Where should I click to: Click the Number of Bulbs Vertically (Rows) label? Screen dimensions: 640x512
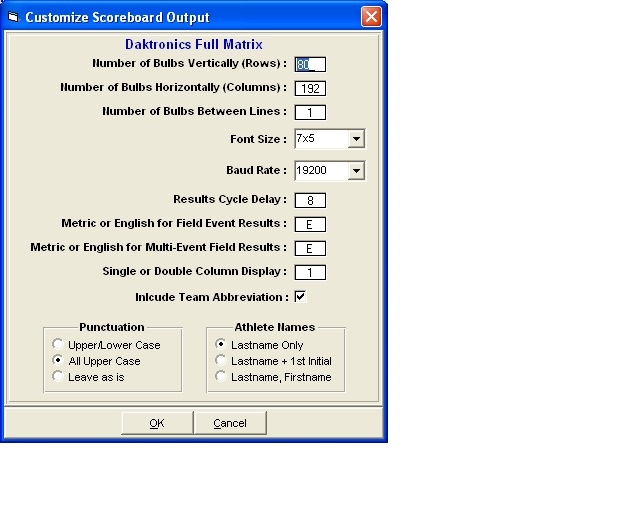(190, 63)
